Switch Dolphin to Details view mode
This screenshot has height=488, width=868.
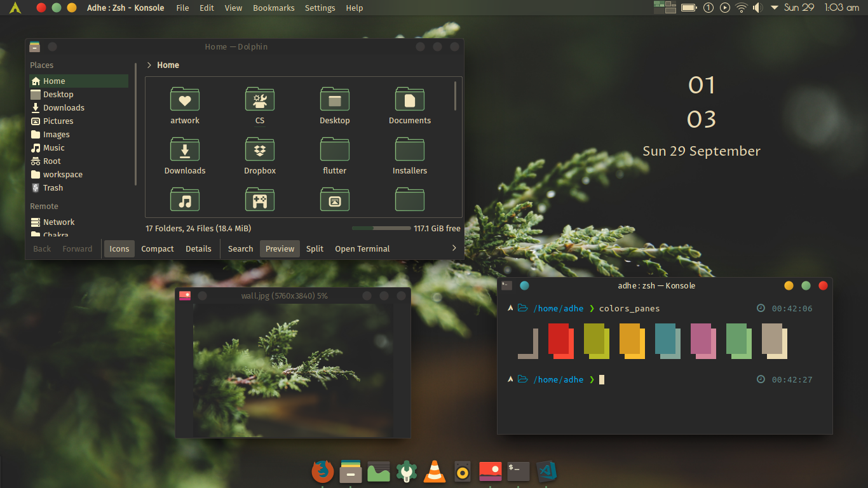[x=198, y=248]
